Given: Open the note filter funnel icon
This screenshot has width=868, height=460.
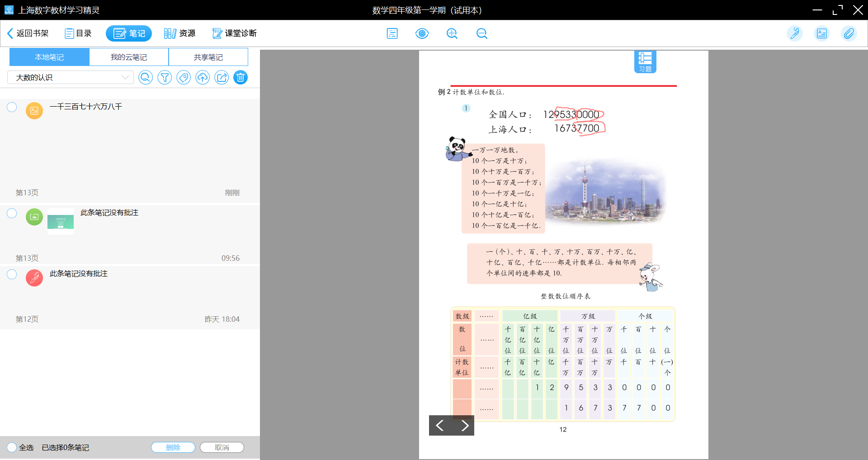Looking at the screenshot, I should click(x=165, y=78).
